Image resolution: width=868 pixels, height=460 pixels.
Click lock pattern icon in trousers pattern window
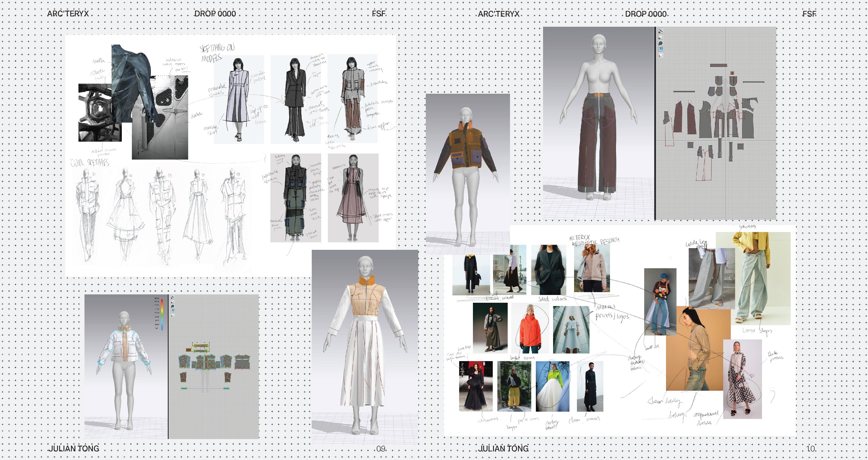(x=661, y=55)
